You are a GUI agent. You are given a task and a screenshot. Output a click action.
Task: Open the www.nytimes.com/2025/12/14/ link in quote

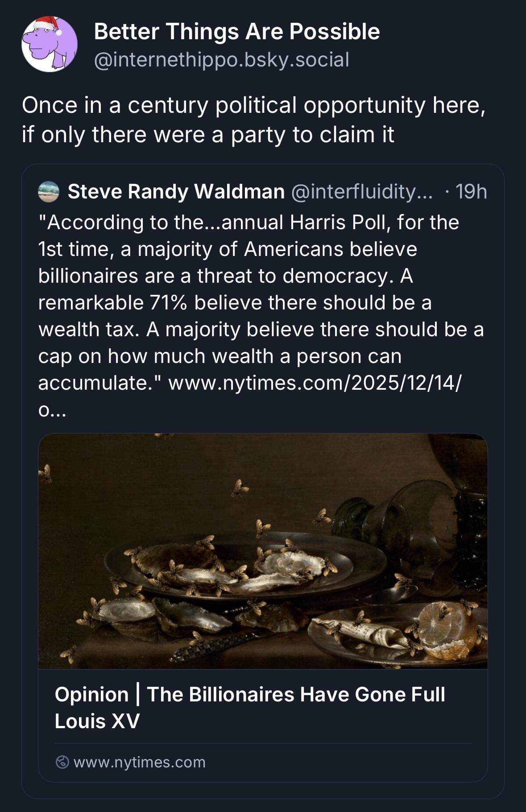[315, 383]
